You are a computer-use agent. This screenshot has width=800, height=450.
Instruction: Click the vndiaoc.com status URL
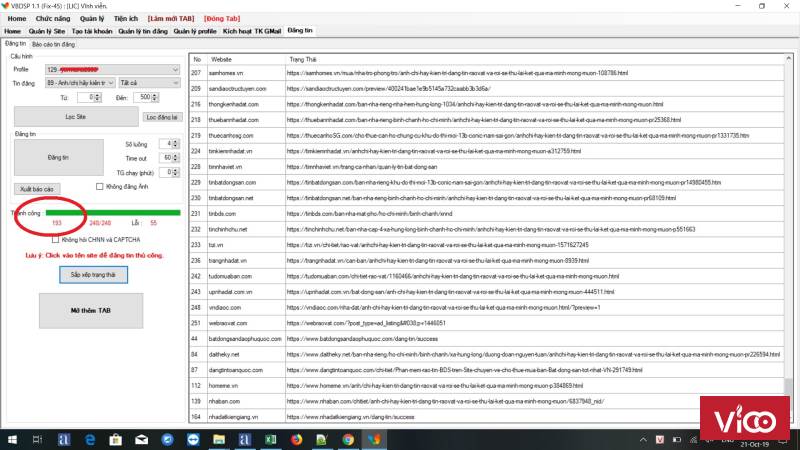(x=443, y=308)
